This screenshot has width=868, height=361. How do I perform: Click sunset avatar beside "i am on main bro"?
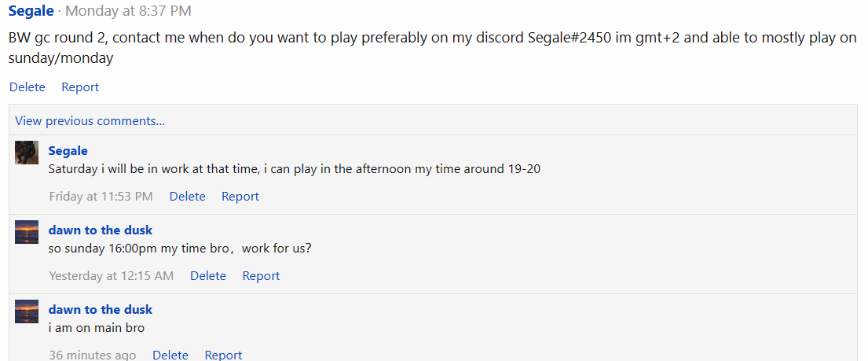(27, 311)
